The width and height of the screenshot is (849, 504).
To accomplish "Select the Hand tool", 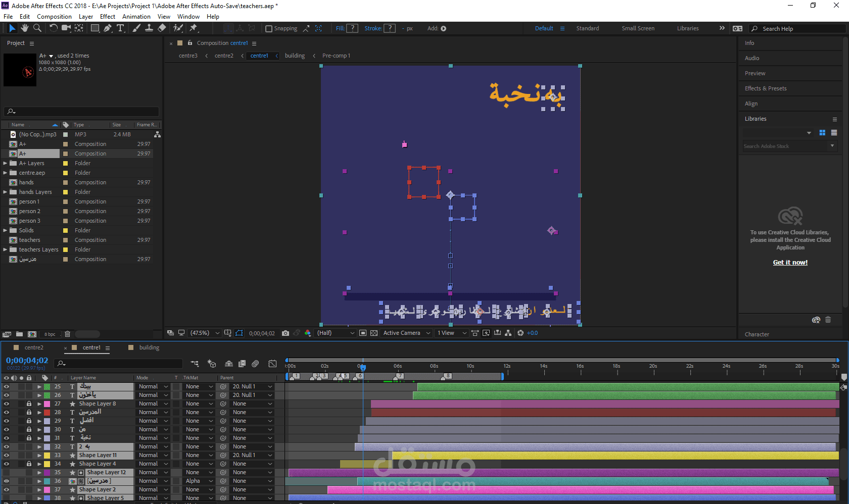I will tap(24, 28).
